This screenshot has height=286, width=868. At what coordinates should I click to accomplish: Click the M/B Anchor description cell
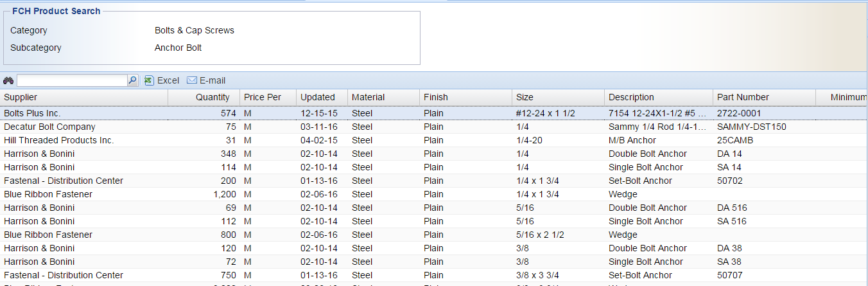[632, 140]
